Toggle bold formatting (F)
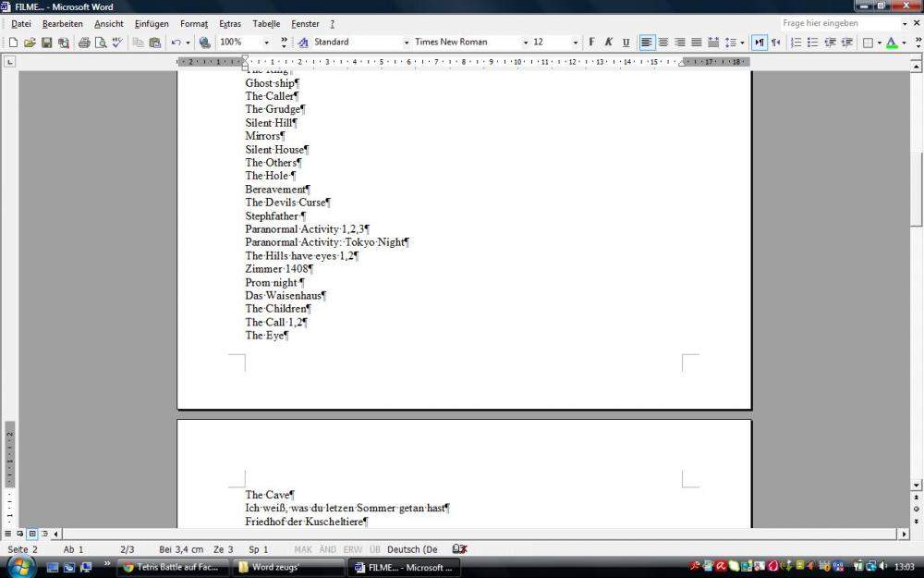The width and height of the screenshot is (924, 578). [591, 43]
